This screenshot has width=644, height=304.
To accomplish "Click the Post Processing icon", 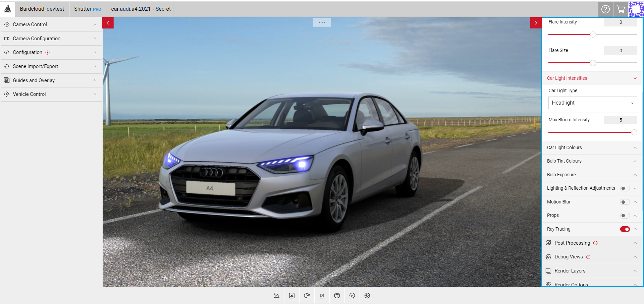I will [548, 243].
